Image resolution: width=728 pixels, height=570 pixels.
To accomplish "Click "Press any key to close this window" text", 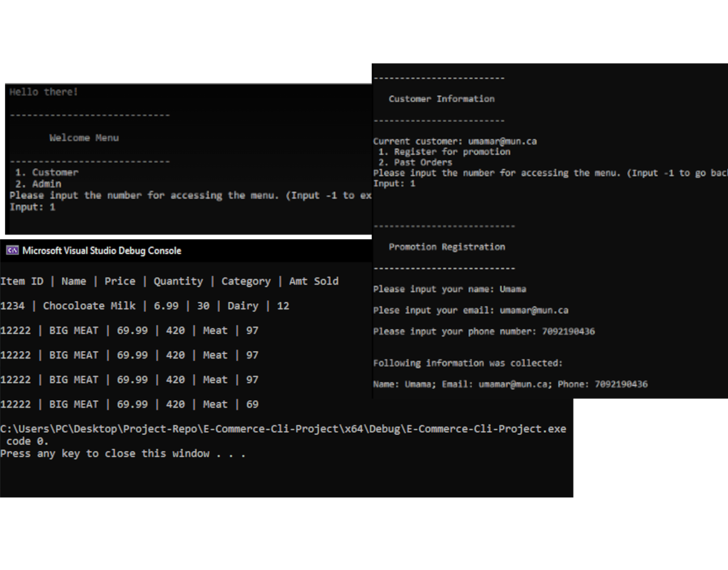I will [x=123, y=454].
